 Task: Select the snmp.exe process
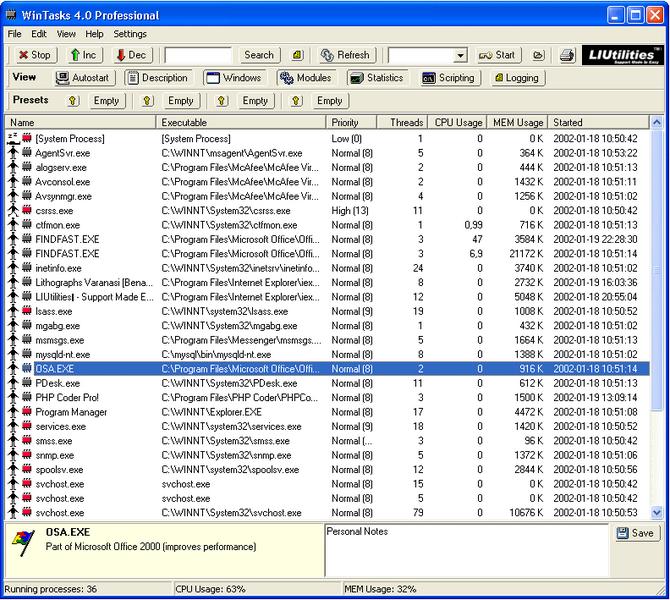tap(55, 455)
